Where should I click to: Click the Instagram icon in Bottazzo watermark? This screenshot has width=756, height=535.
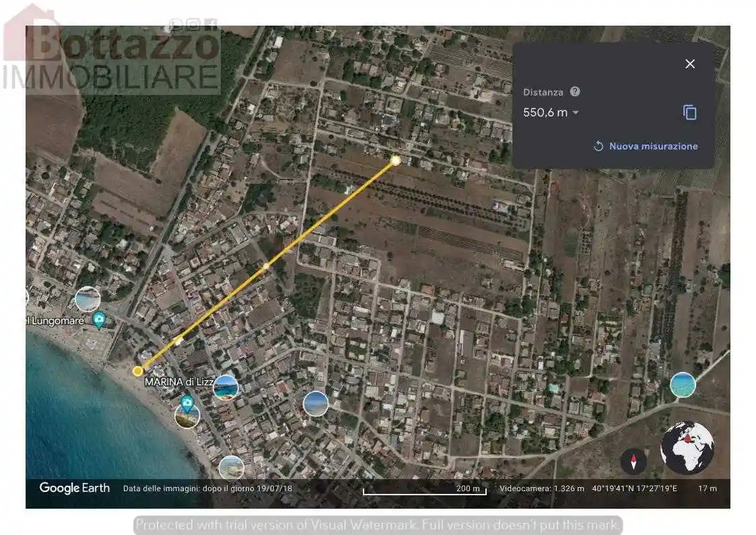pos(193,25)
